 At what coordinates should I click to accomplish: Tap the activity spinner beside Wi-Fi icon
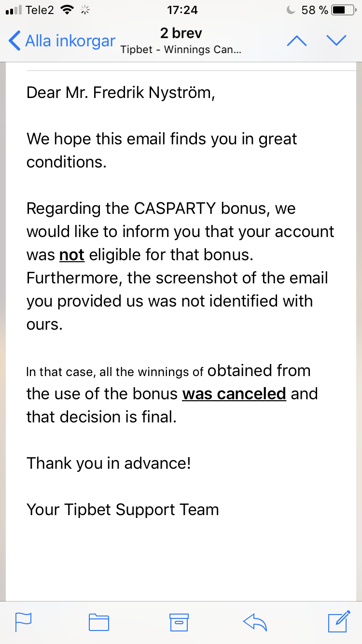pyautogui.click(x=86, y=10)
